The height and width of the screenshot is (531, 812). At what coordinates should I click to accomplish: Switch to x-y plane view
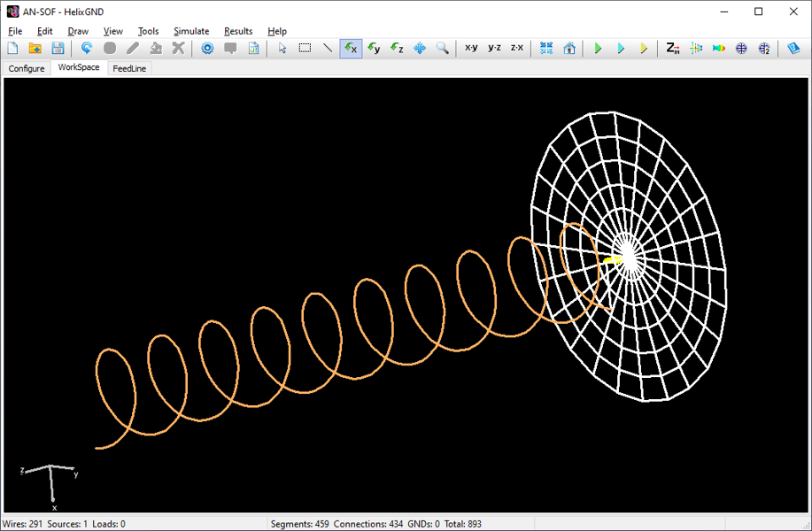point(471,48)
